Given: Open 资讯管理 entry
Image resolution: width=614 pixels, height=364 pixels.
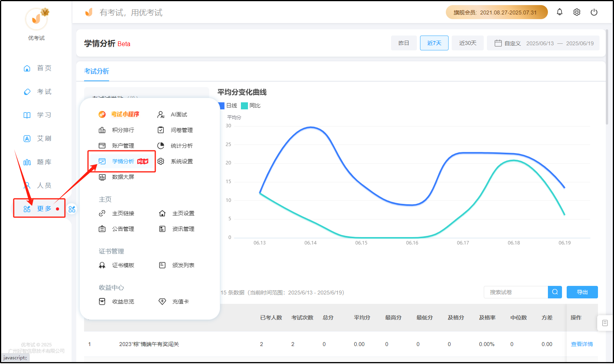Looking at the screenshot, I should (176, 229).
